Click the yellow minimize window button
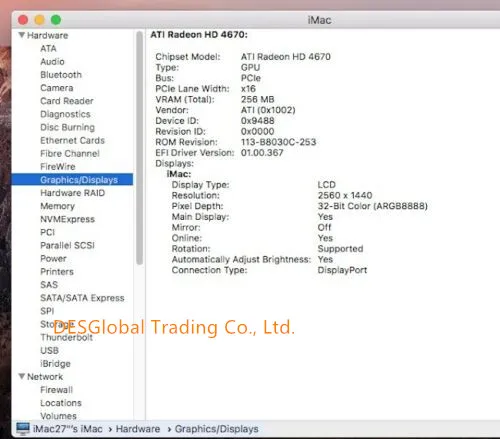The width and height of the screenshot is (500, 439). coord(39,20)
